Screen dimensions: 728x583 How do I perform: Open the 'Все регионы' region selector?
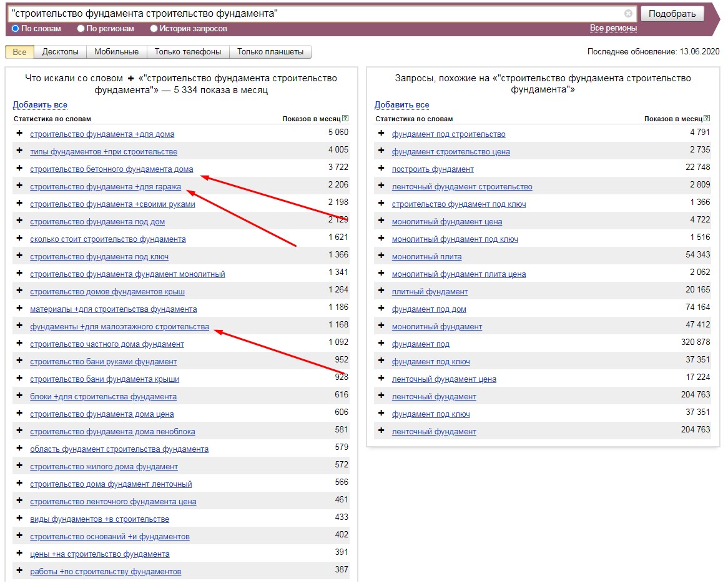[x=613, y=28]
